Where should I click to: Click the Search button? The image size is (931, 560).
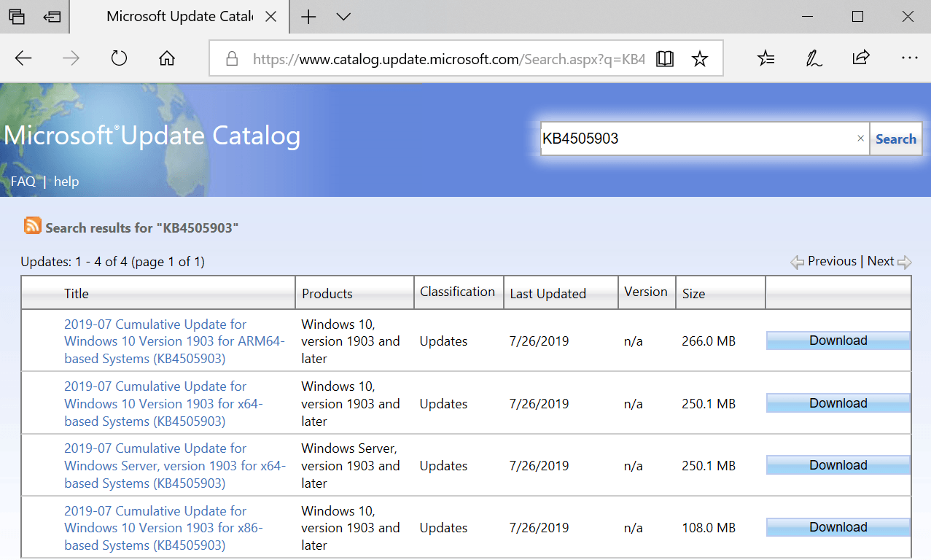click(895, 139)
